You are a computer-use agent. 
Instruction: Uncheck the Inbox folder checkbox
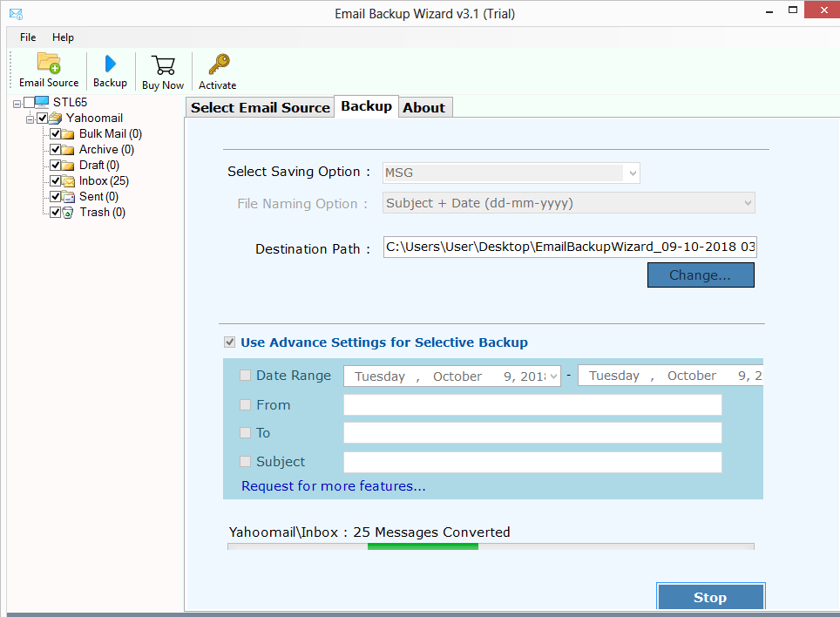tap(55, 180)
